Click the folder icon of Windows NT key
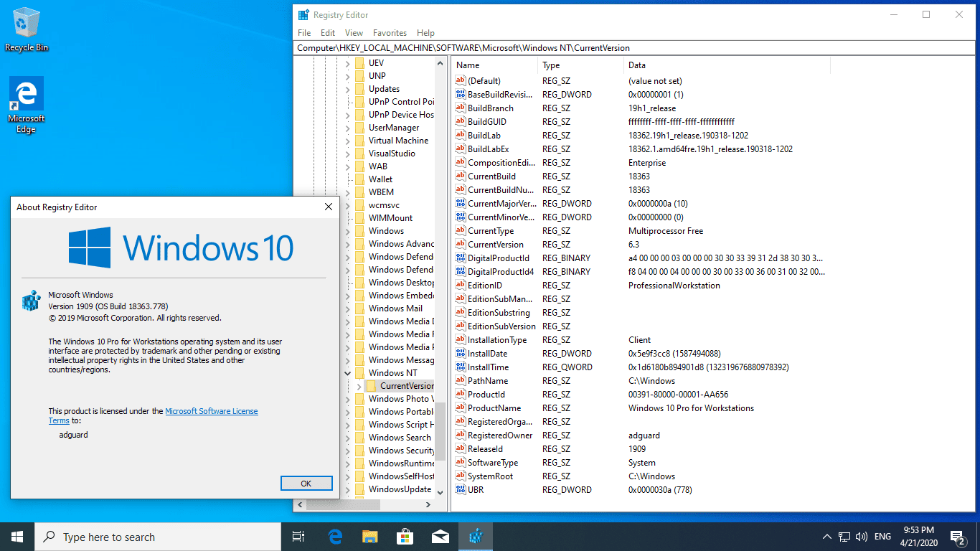 point(359,373)
